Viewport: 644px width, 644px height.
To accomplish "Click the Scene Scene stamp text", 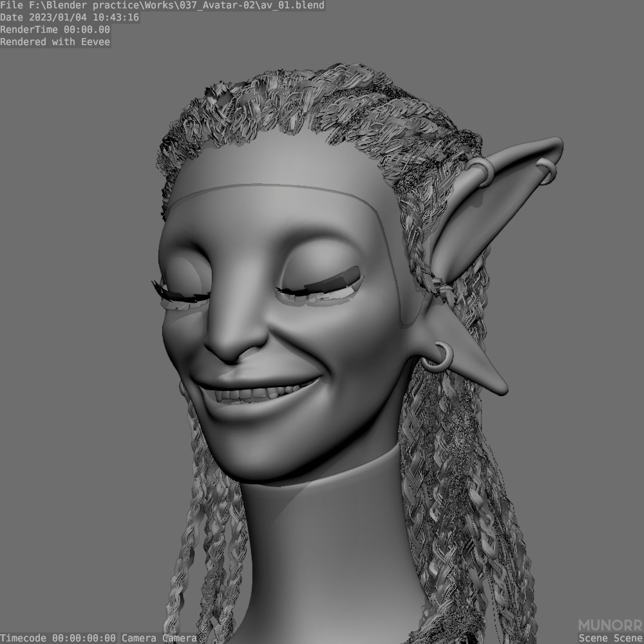I will pyautogui.click(x=611, y=638).
